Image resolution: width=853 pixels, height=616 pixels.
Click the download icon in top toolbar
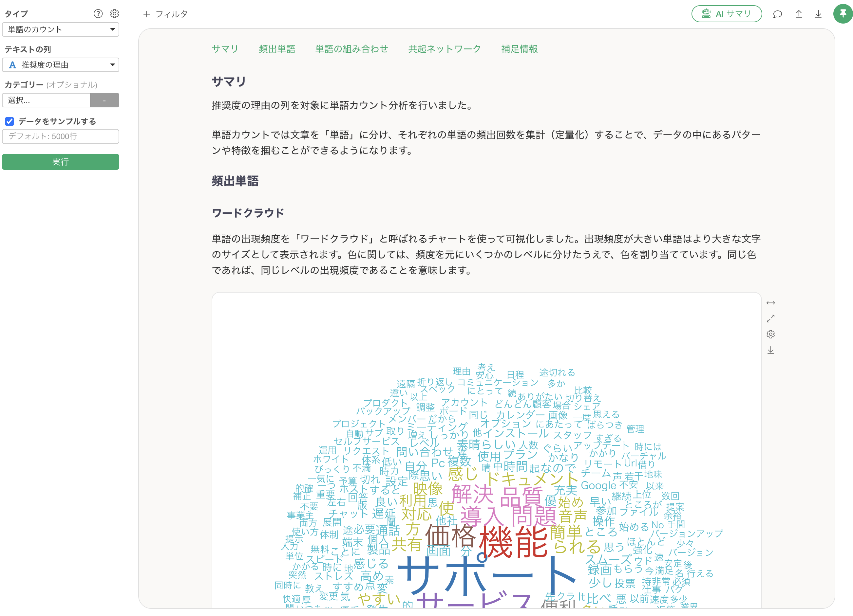pyautogui.click(x=818, y=14)
